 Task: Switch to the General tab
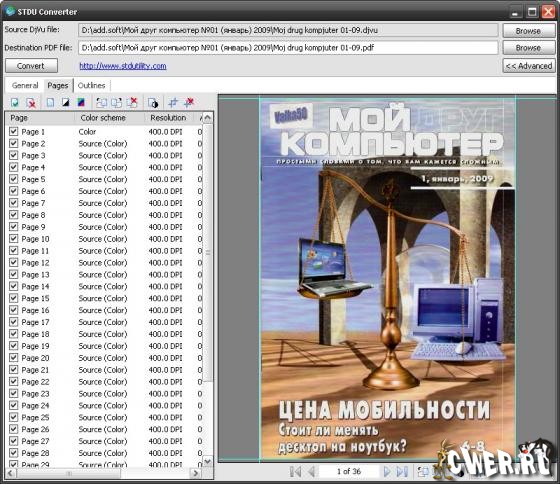[25, 85]
